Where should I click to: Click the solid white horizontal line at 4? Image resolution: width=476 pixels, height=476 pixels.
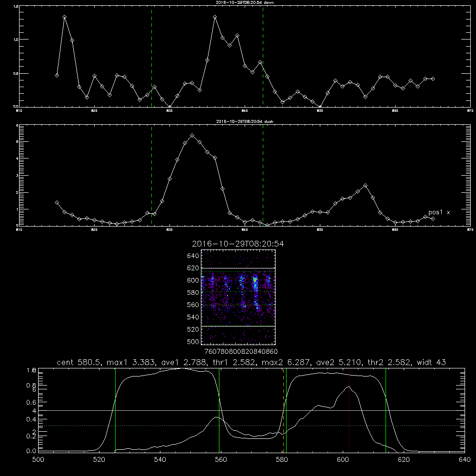coord(251,410)
